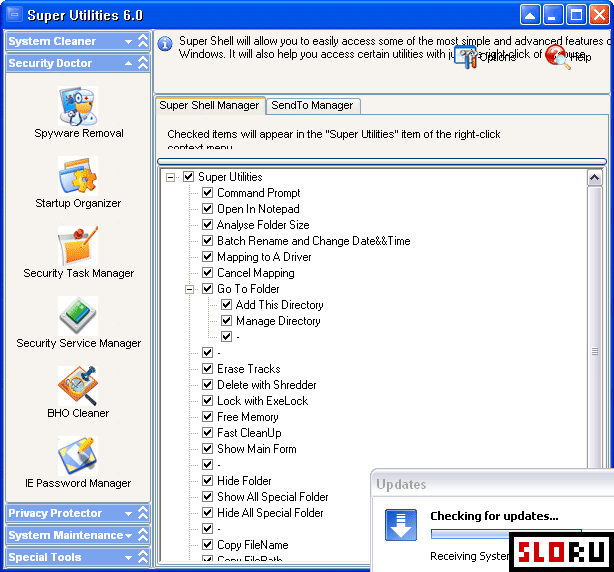
Task: Uncheck the Super Utilities root checkbox
Action: click(x=188, y=177)
